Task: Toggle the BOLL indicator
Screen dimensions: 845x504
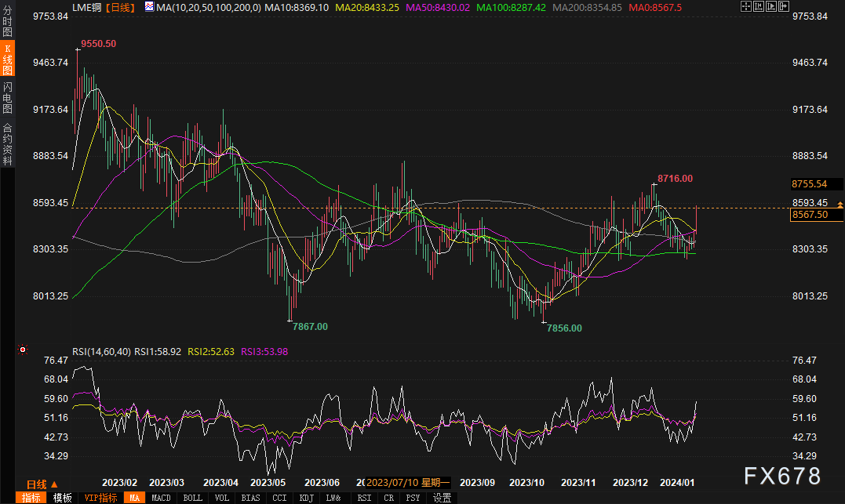Action: click(x=193, y=498)
